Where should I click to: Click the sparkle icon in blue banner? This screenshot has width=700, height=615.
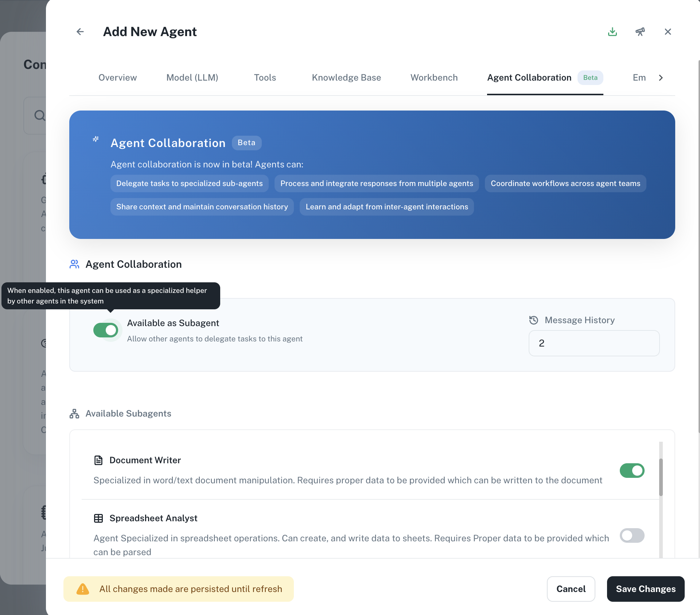pos(96,139)
